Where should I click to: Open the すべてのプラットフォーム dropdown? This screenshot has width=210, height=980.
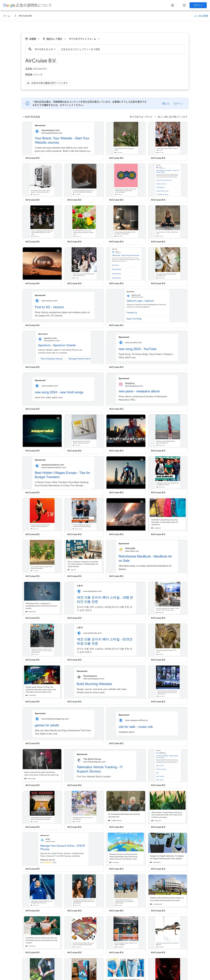pos(84,39)
